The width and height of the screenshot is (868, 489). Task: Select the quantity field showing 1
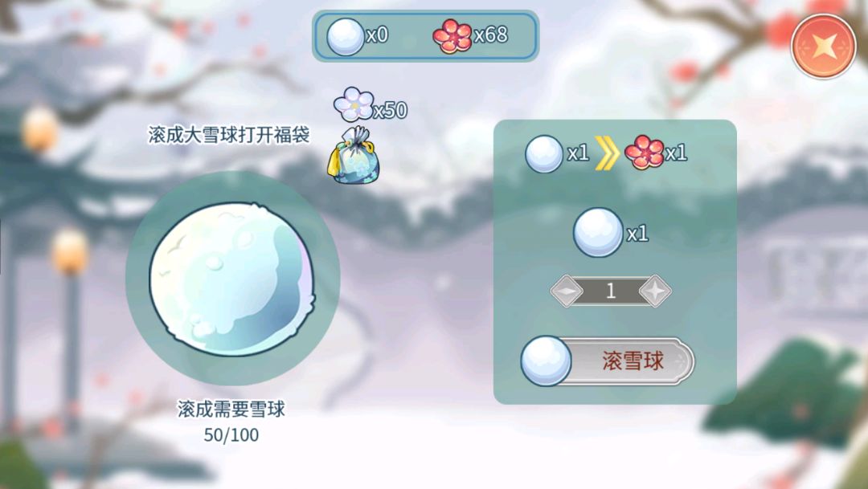(611, 291)
